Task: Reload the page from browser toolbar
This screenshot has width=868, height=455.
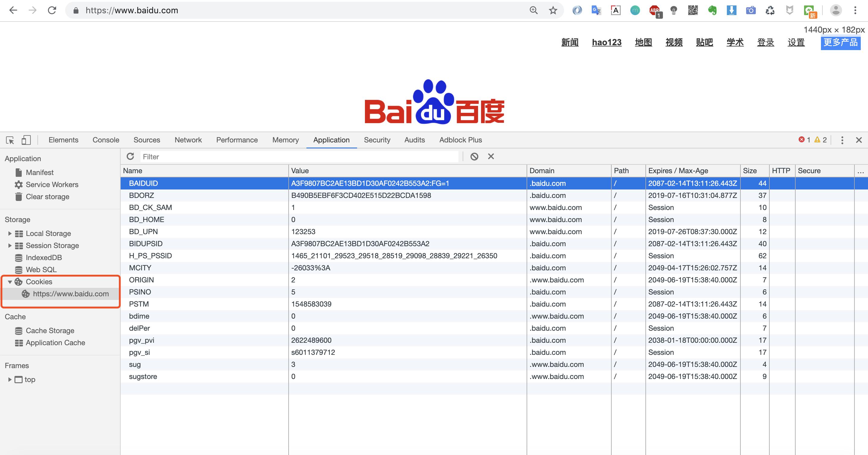Action: [52, 11]
